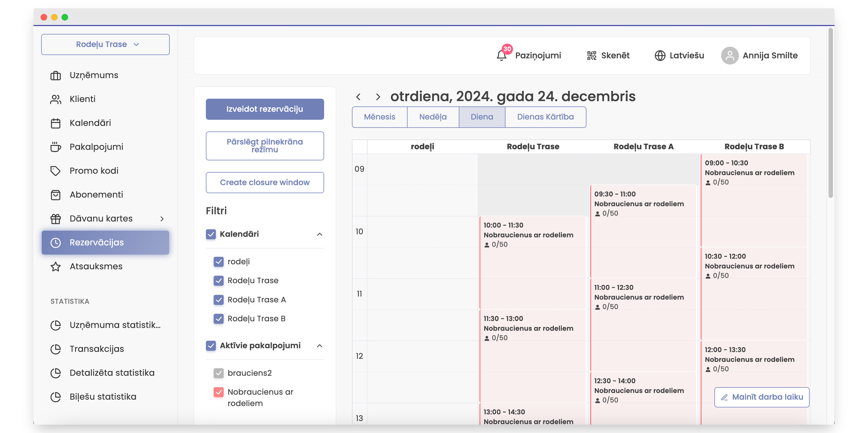Go to next day arrow
The width and height of the screenshot is (868, 433).
(x=378, y=97)
